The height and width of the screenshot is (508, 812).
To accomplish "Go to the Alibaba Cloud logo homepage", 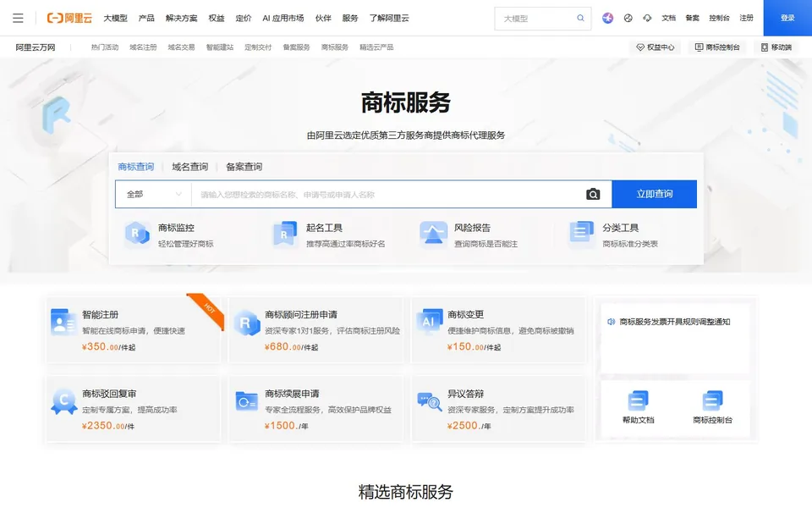I will pos(69,18).
